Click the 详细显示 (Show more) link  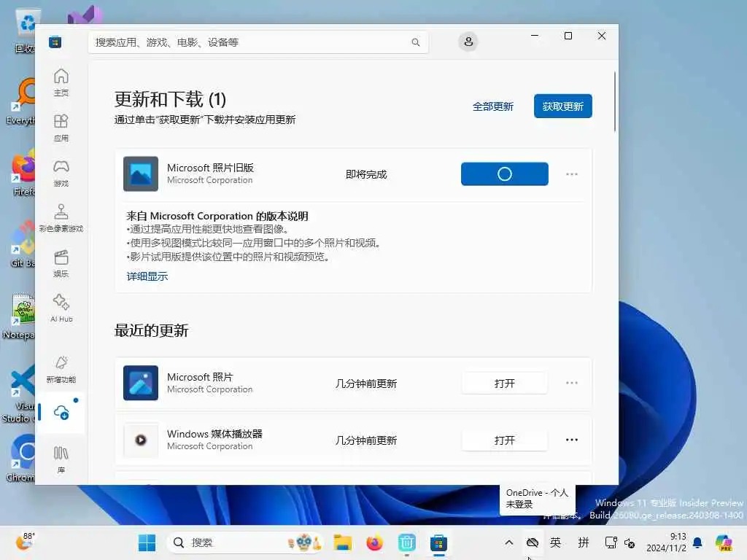coord(147,276)
